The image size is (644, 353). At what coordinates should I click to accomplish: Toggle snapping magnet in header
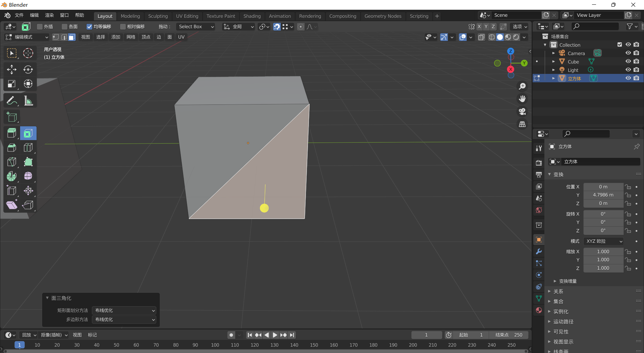tap(277, 27)
